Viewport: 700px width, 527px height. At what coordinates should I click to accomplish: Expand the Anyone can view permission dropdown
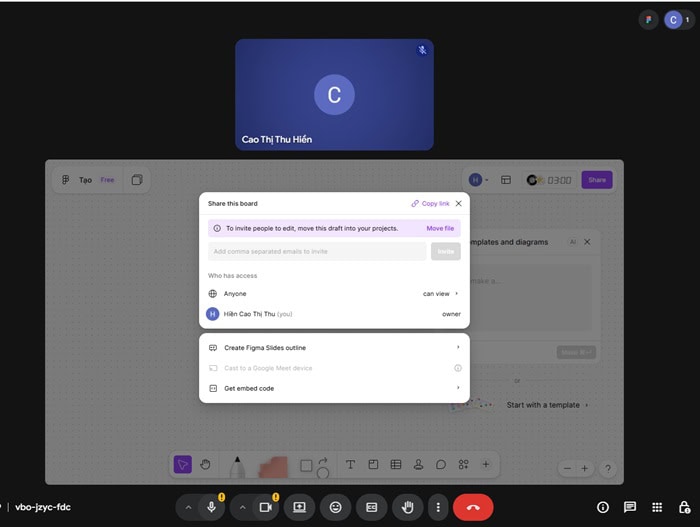click(440, 294)
